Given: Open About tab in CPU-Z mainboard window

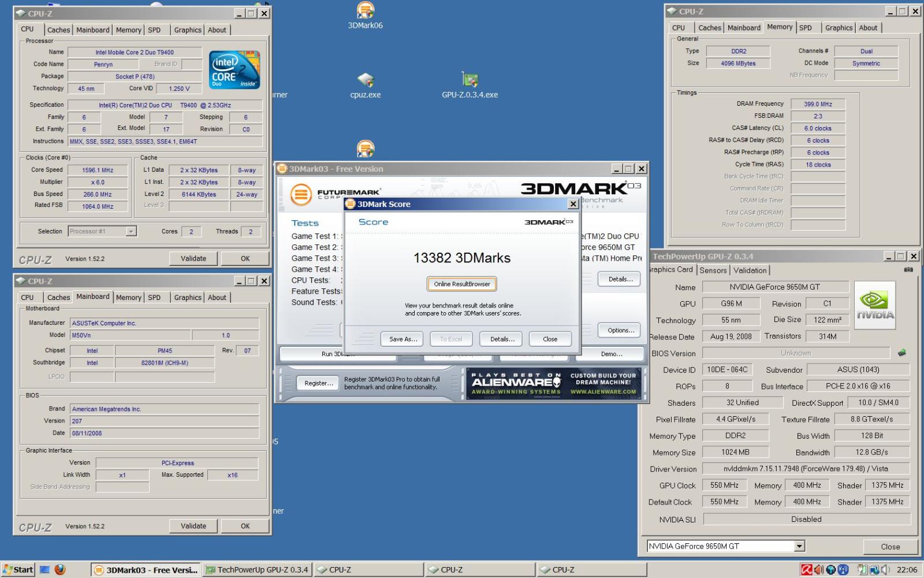Looking at the screenshot, I should tap(217, 298).
